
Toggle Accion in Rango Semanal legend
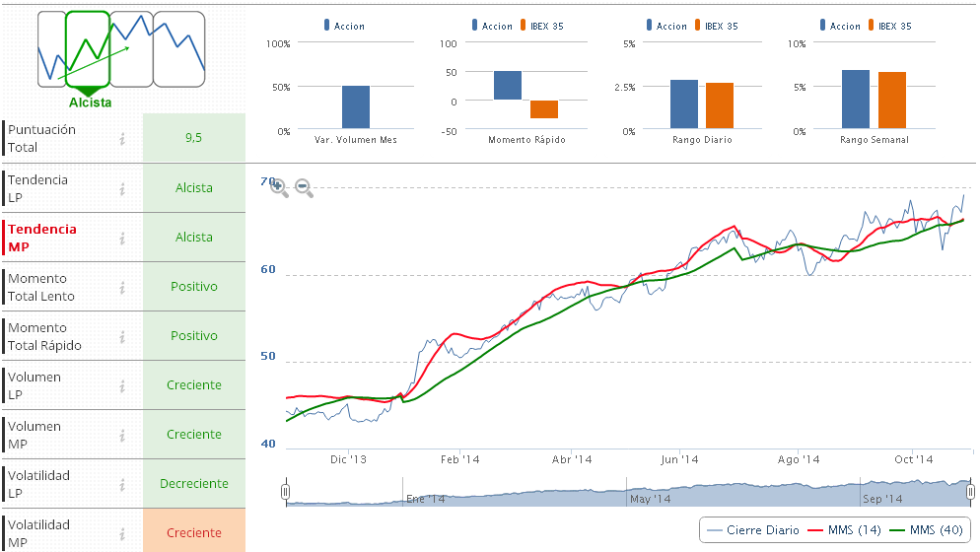pos(838,27)
